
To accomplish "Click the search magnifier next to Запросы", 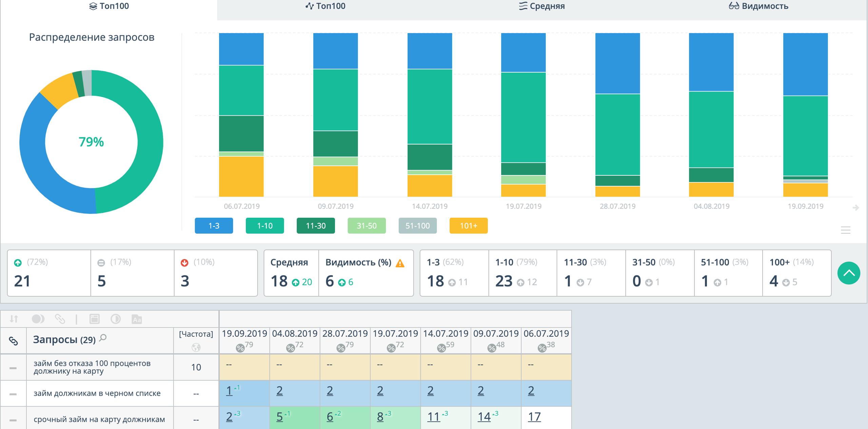I will point(103,338).
